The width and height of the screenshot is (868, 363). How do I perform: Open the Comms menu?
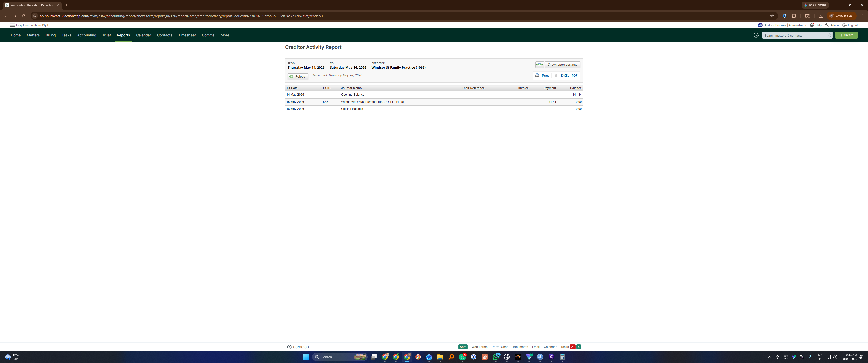[x=208, y=35]
